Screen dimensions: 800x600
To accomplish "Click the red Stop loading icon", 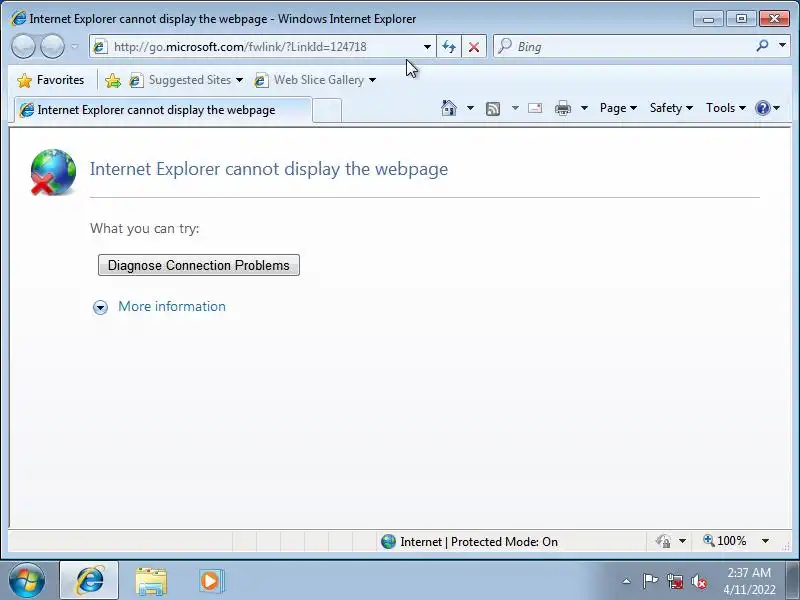I will [474, 47].
